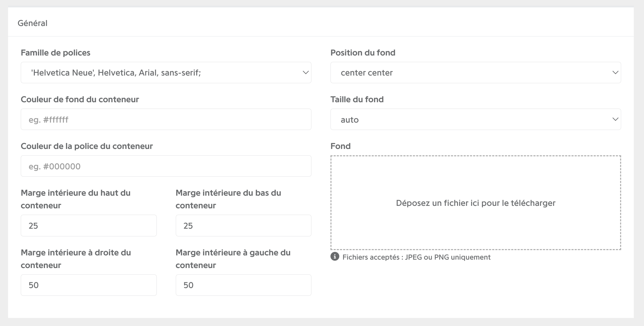
Task: Click the Couleur de fond du conteneur label
Action: [80, 99]
